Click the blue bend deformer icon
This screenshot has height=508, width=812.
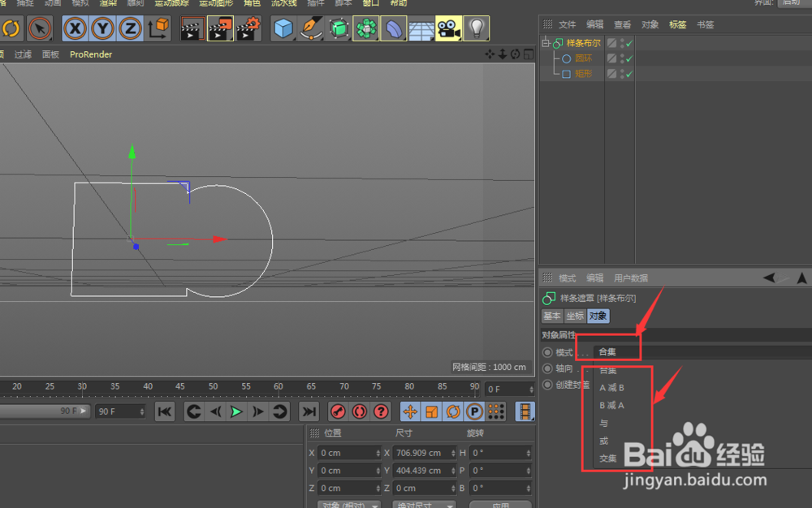(x=394, y=29)
